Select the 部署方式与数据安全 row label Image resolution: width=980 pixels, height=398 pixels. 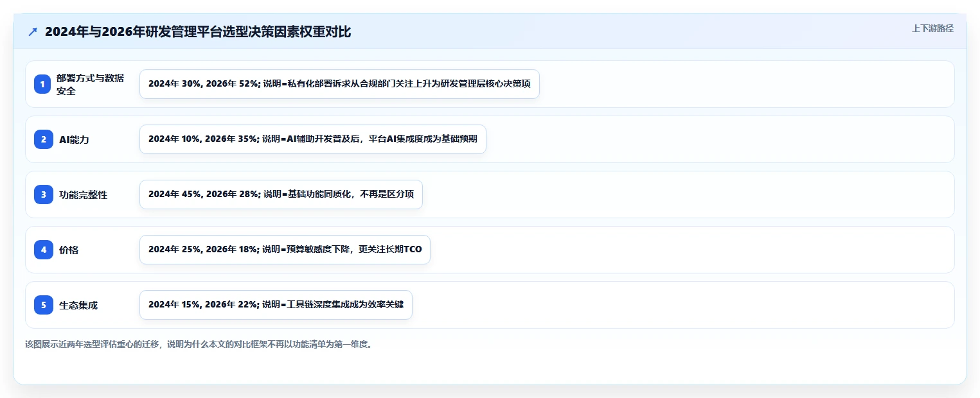90,84
